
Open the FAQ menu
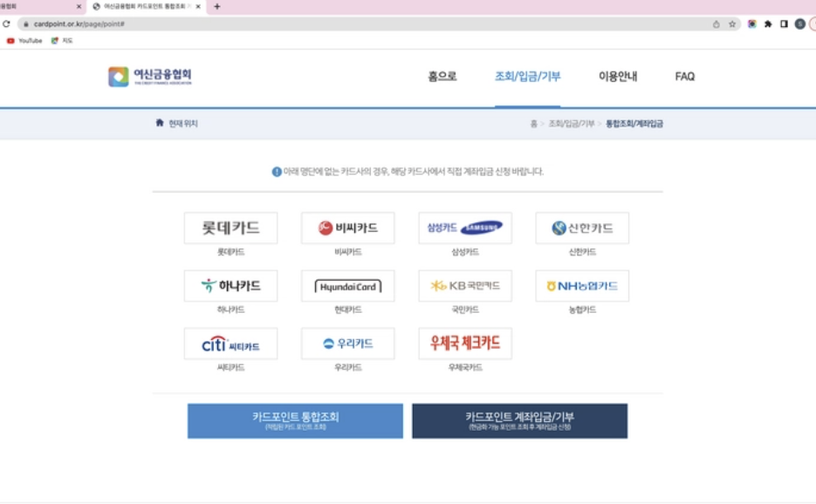pyautogui.click(x=685, y=77)
